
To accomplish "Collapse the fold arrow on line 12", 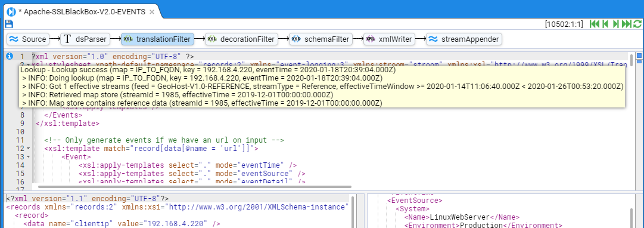I will [28, 148].
